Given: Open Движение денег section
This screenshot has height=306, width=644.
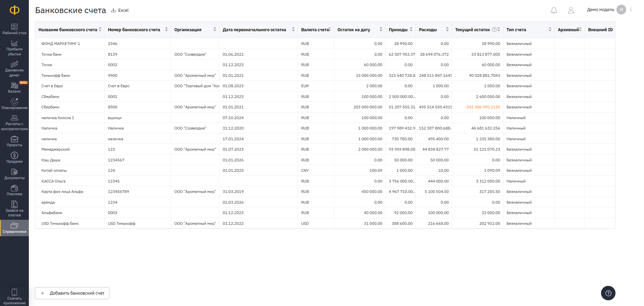Looking at the screenshot, I should click(14, 69).
